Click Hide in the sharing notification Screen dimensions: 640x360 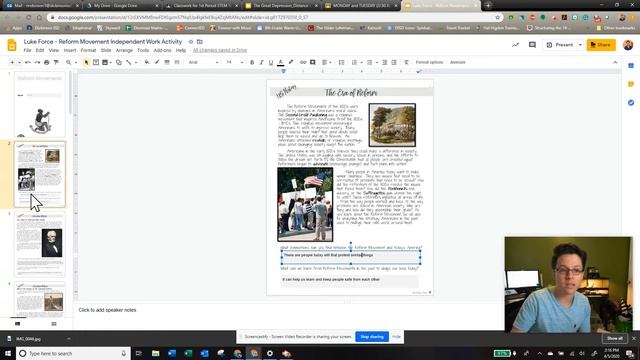(396, 337)
